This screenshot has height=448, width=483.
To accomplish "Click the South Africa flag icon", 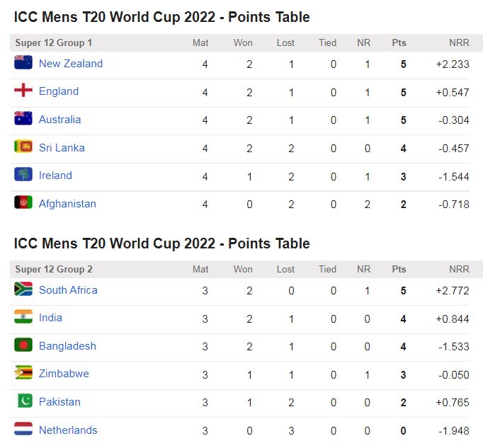I will [23, 289].
